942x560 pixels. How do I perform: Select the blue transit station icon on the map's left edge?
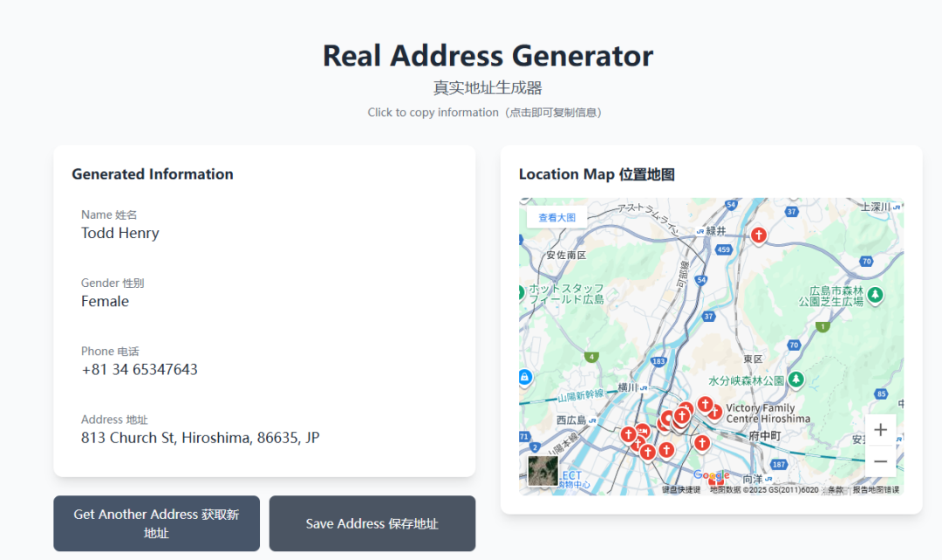pyautogui.click(x=524, y=377)
